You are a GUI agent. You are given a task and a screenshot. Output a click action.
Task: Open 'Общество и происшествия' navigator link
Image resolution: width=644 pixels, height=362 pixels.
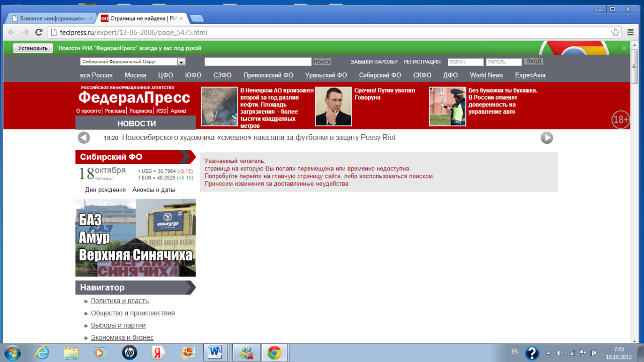pyautogui.click(x=133, y=313)
